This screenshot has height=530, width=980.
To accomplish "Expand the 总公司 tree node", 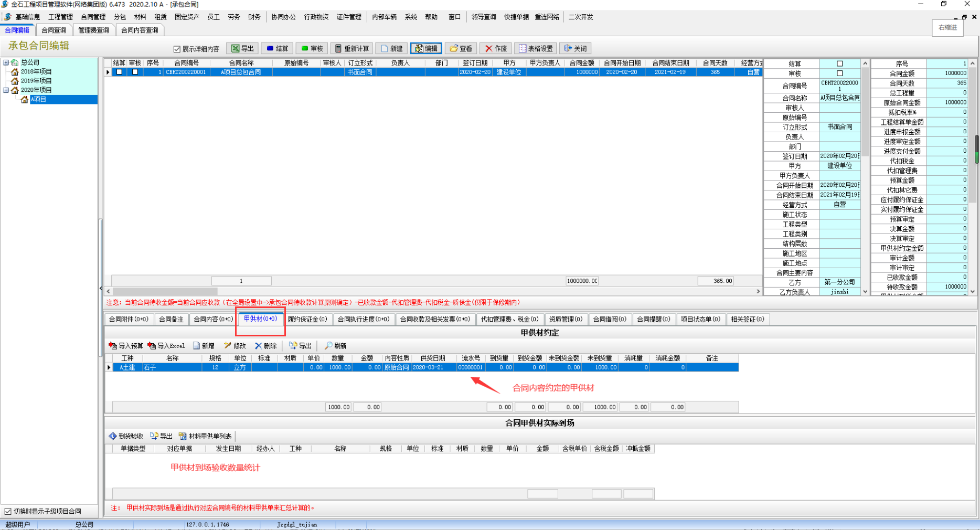I will click(6, 62).
